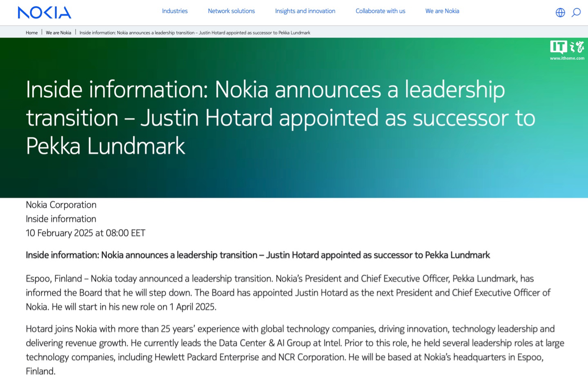Click the www.ithome.com watermark text
The width and height of the screenshot is (588, 383).
tap(567, 58)
